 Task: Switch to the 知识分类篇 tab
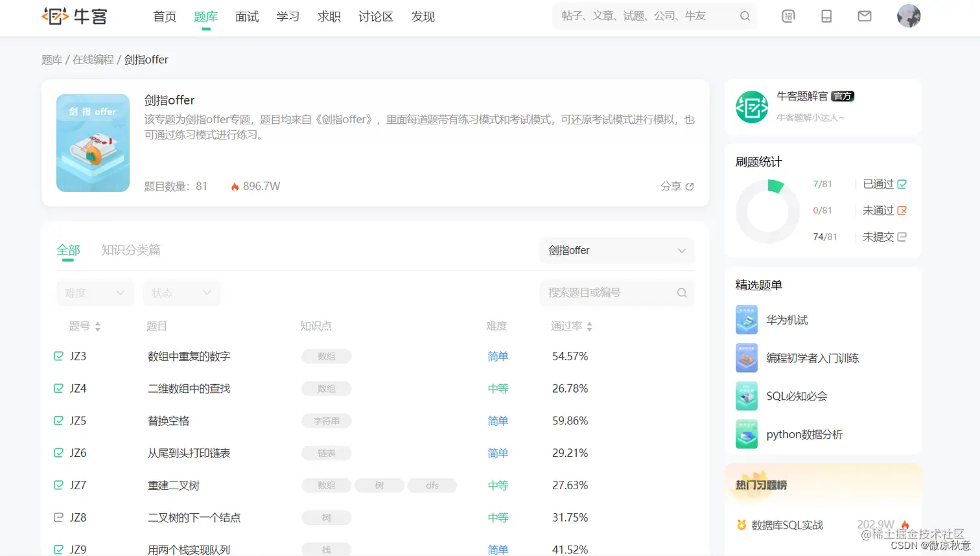point(131,250)
